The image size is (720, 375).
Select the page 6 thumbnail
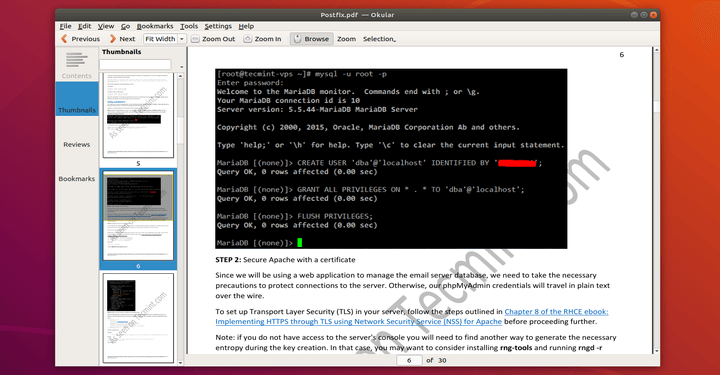138,216
